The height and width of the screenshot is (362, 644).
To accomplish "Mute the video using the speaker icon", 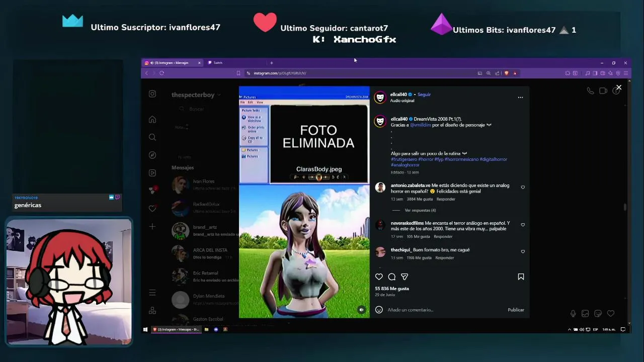I will click(x=361, y=310).
